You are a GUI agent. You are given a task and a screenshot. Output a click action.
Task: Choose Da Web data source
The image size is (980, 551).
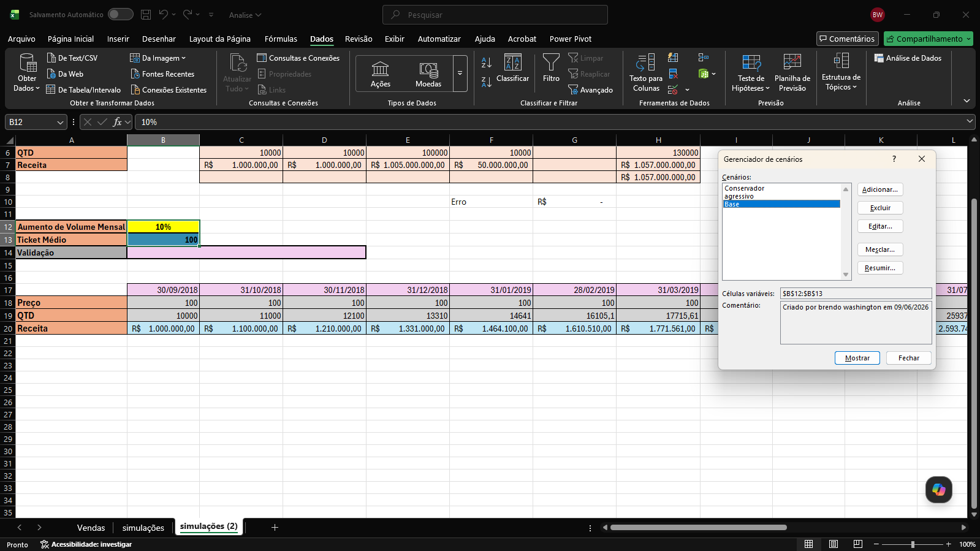(x=65, y=74)
